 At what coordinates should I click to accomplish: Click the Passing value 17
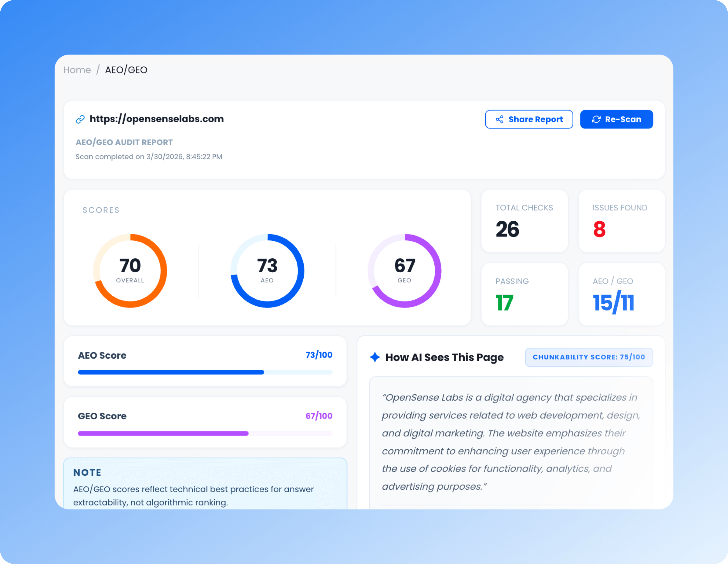tap(504, 303)
